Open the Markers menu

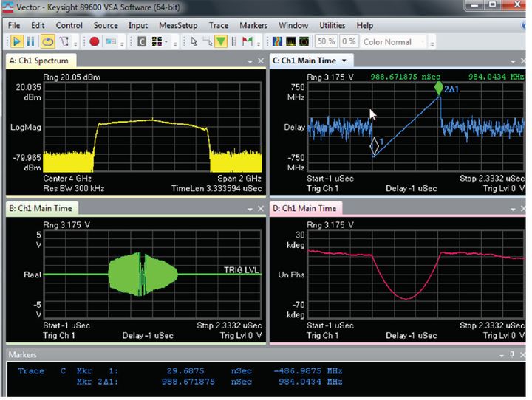tap(253, 25)
